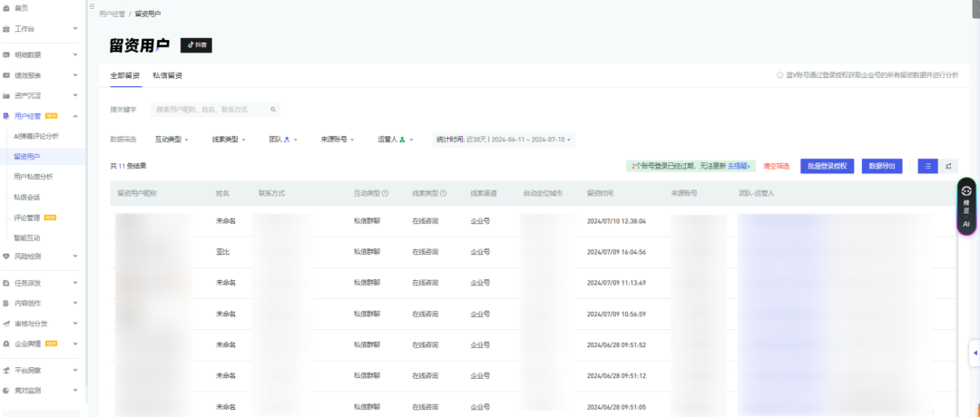Switch to the 私信留资 tab
980x417 pixels.
click(168, 75)
